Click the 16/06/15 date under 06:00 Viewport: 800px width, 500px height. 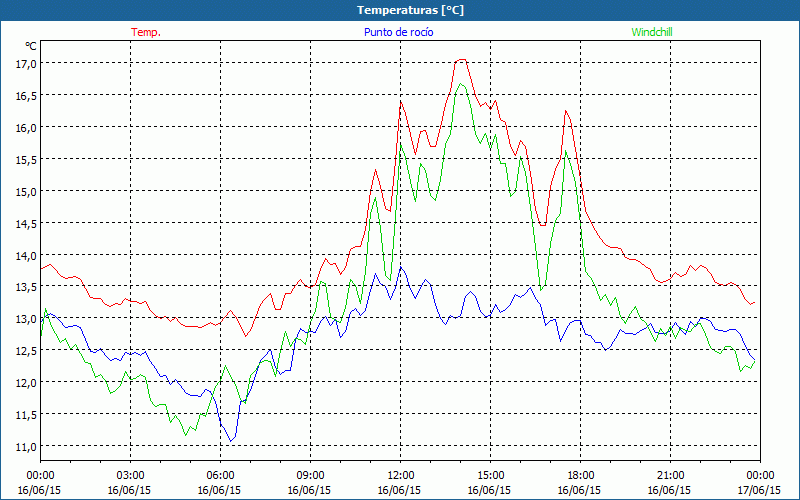(219, 490)
